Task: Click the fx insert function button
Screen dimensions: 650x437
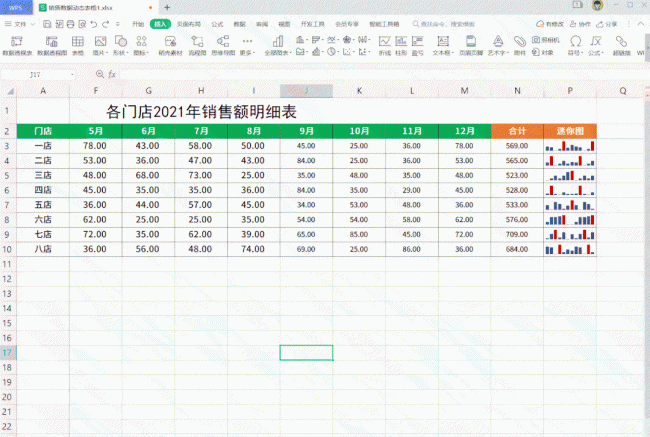Action: coord(112,74)
